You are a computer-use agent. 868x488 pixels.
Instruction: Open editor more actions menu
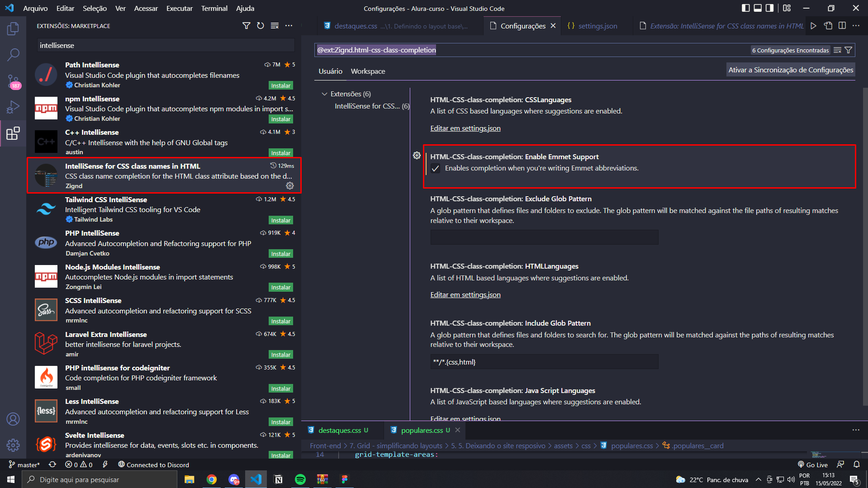click(x=856, y=26)
